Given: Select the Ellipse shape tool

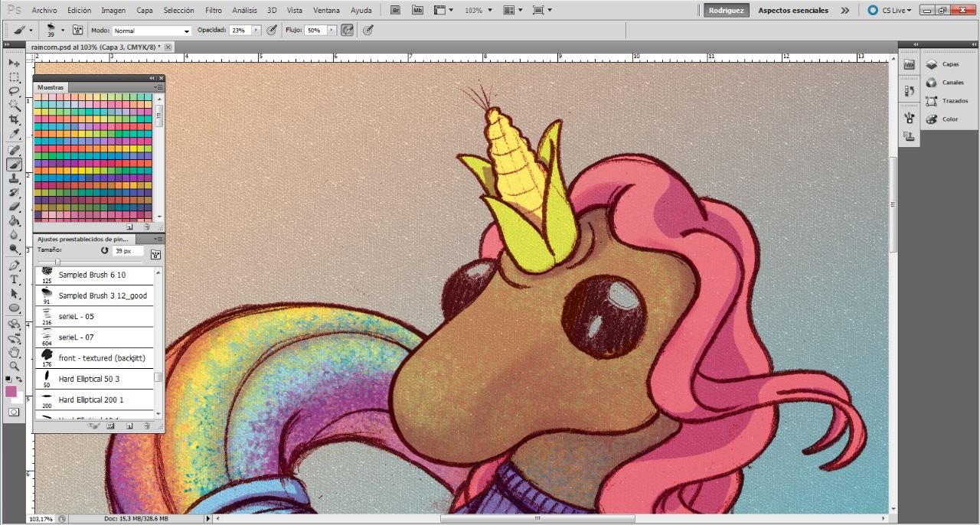Looking at the screenshot, I should [x=14, y=308].
